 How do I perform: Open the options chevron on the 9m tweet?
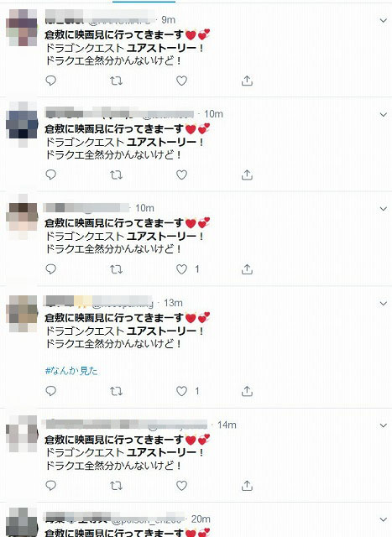click(x=383, y=20)
